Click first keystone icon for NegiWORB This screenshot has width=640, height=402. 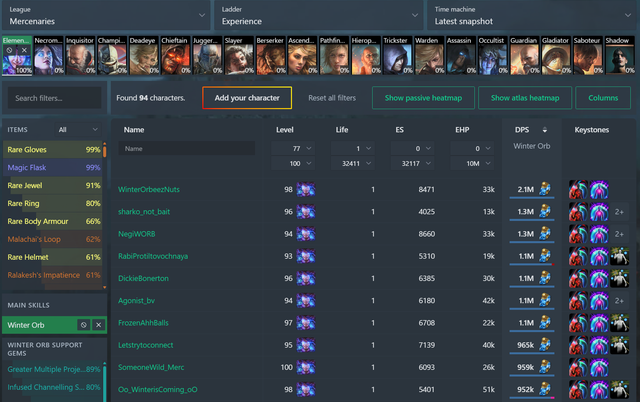[x=578, y=234]
